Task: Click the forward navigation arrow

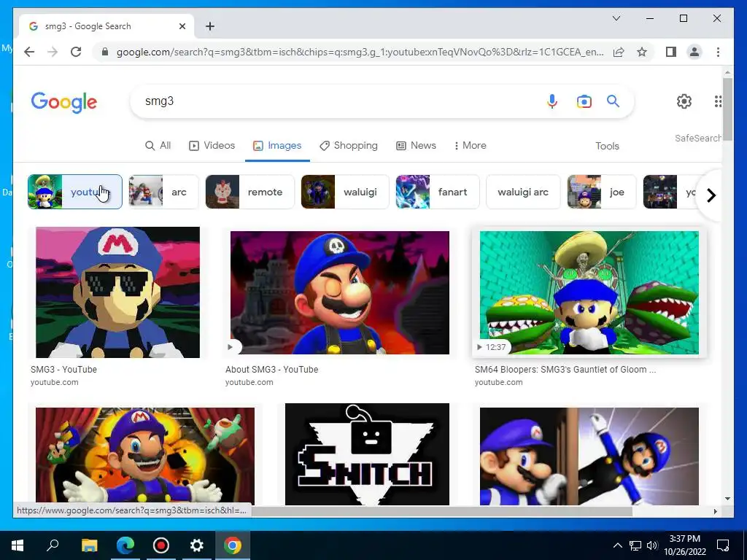Action: tap(53, 52)
